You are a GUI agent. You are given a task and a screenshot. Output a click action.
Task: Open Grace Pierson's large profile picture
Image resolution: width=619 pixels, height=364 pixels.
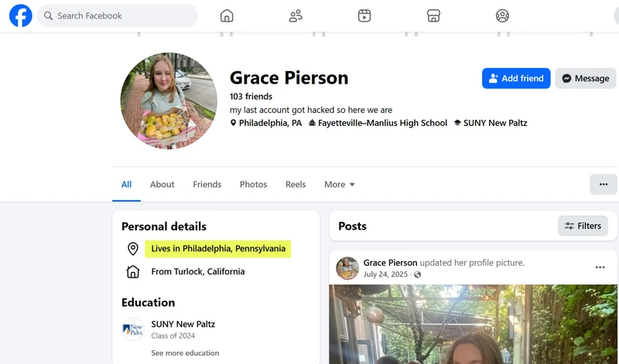169,100
